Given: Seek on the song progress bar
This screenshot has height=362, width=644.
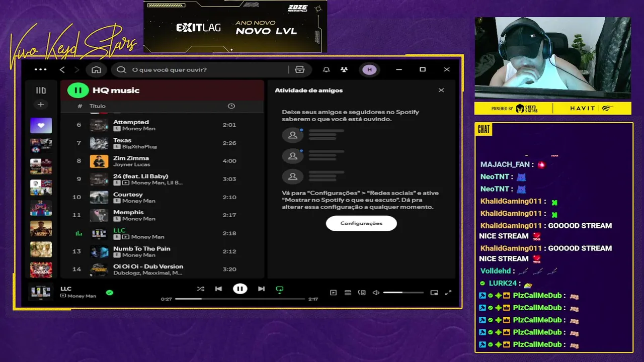Looking at the screenshot, I should [x=240, y=299].
